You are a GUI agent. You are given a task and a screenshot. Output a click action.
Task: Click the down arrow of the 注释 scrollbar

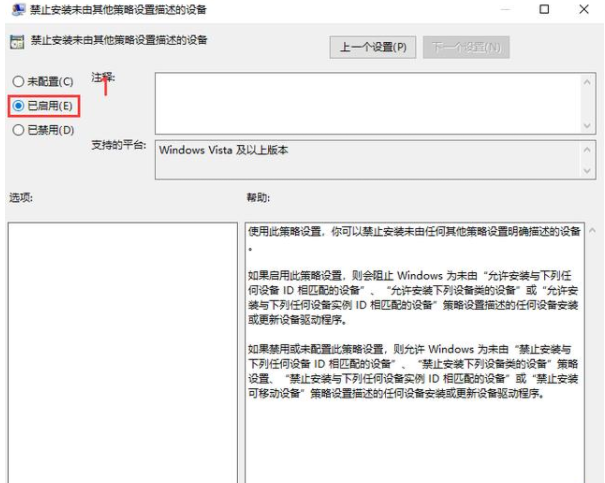pyautogui.click(x=588, y=124)
